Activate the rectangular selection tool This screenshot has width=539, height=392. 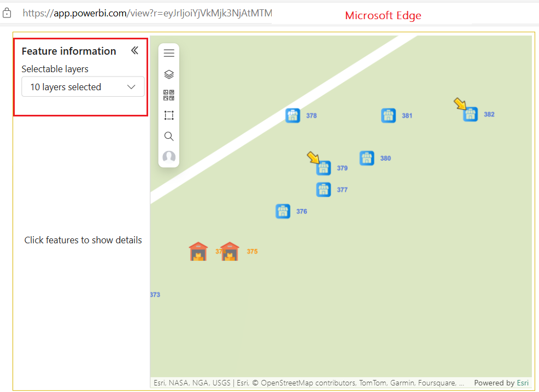(x=169, y=115)
